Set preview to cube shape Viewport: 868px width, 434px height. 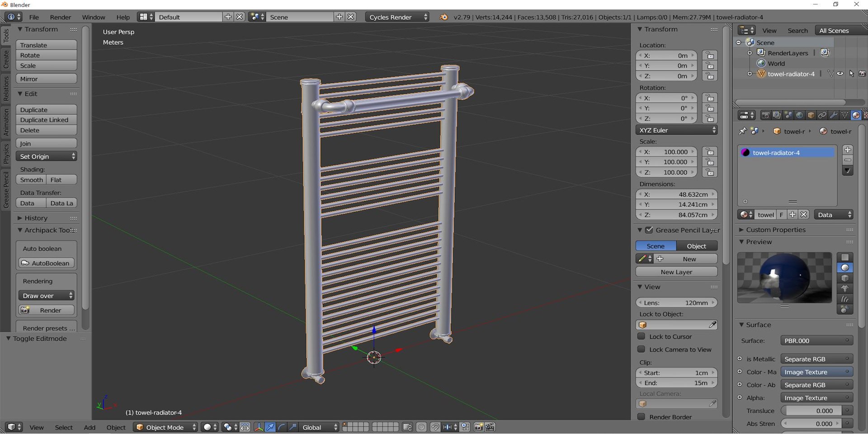point(844,278)
